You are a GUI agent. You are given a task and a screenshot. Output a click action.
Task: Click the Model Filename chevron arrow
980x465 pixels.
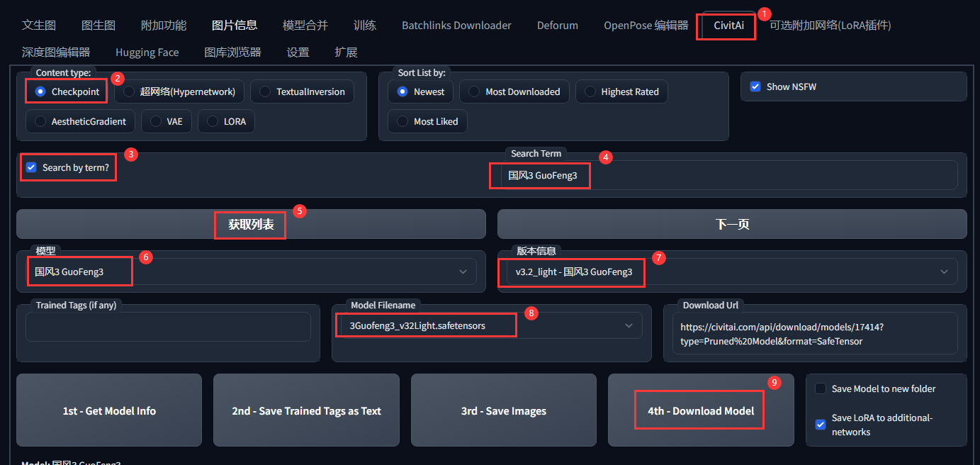629,325
